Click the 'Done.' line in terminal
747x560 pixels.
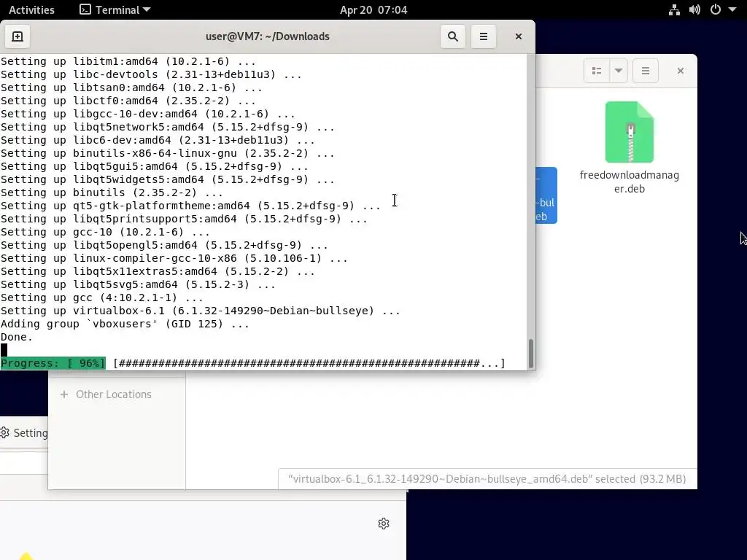[17, 337]
